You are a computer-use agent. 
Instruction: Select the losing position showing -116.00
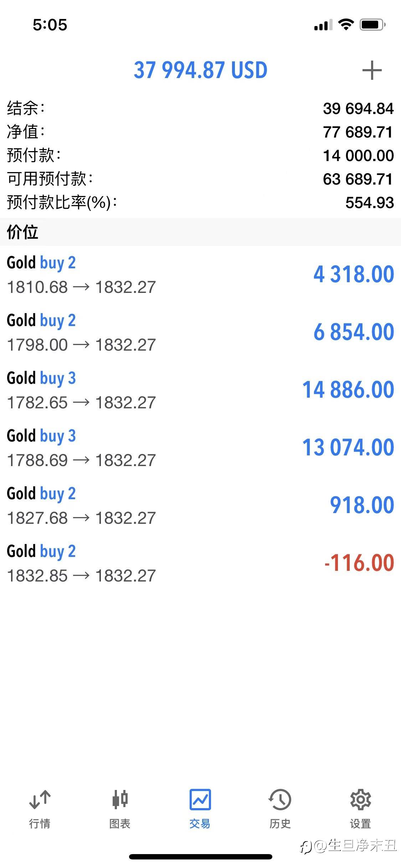[x=200, y=563]
